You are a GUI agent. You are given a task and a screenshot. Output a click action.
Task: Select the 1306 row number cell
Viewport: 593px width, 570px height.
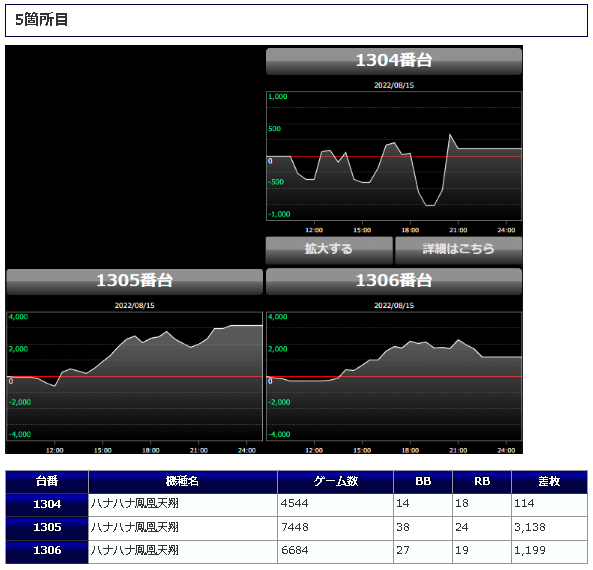coord(47,551)
